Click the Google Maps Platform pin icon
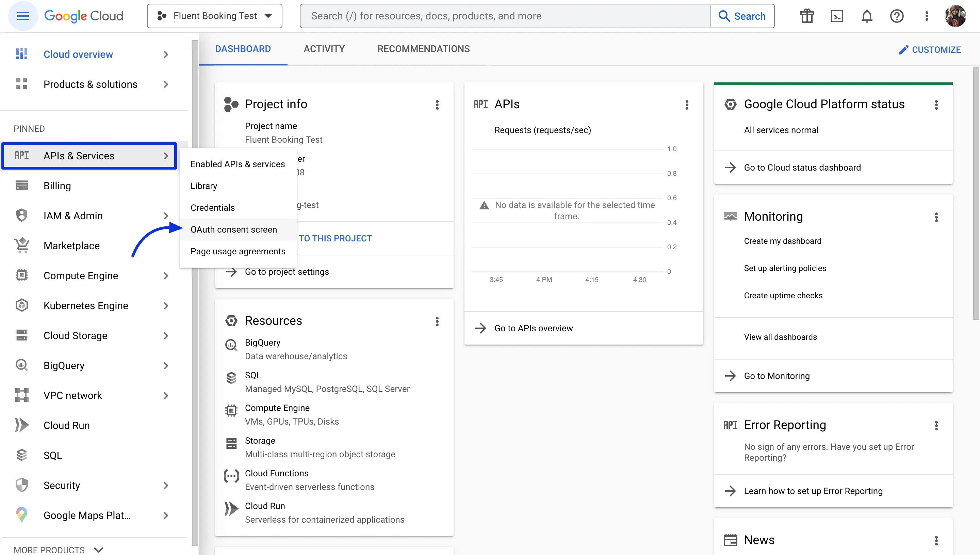Screen dimensions: 980x555 click(x=22, y=515)
